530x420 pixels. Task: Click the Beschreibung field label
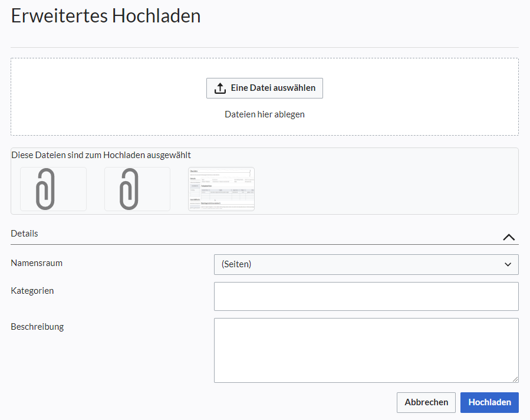(x=37, y=327)
